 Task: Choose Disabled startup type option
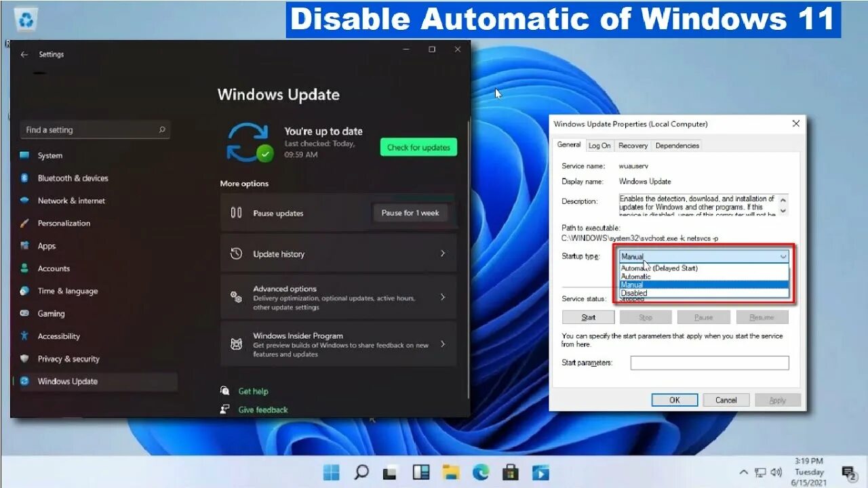(x=704, y=293)
